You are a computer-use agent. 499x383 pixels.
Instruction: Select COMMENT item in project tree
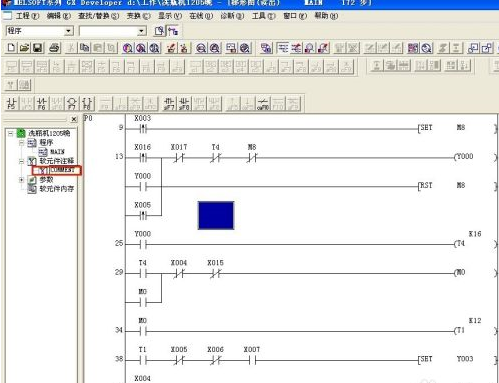(62, 170)
